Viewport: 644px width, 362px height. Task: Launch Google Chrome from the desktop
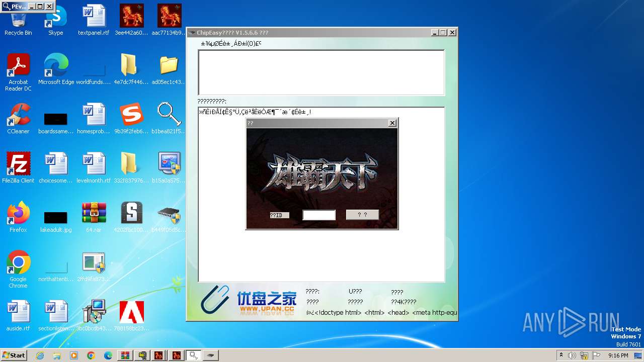18,269
